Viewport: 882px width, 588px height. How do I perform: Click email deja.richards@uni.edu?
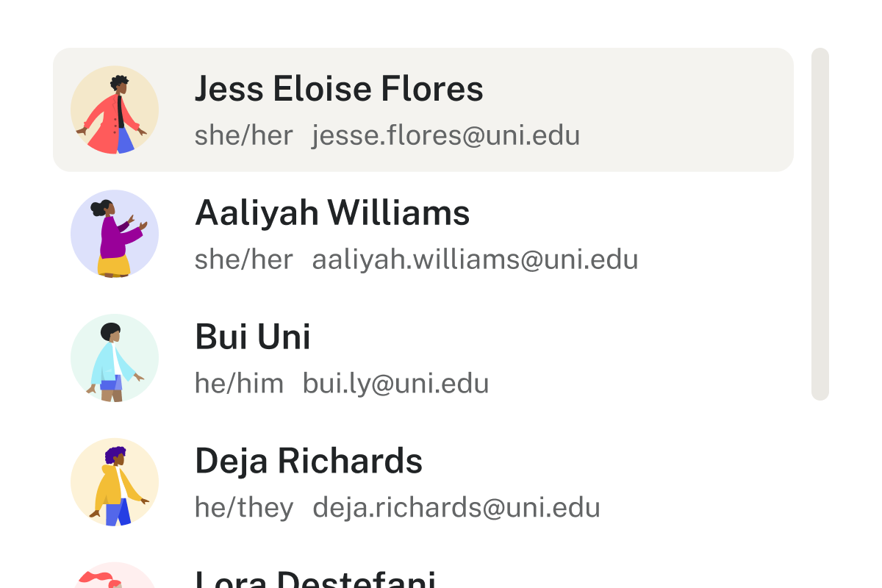coord(456,507)
